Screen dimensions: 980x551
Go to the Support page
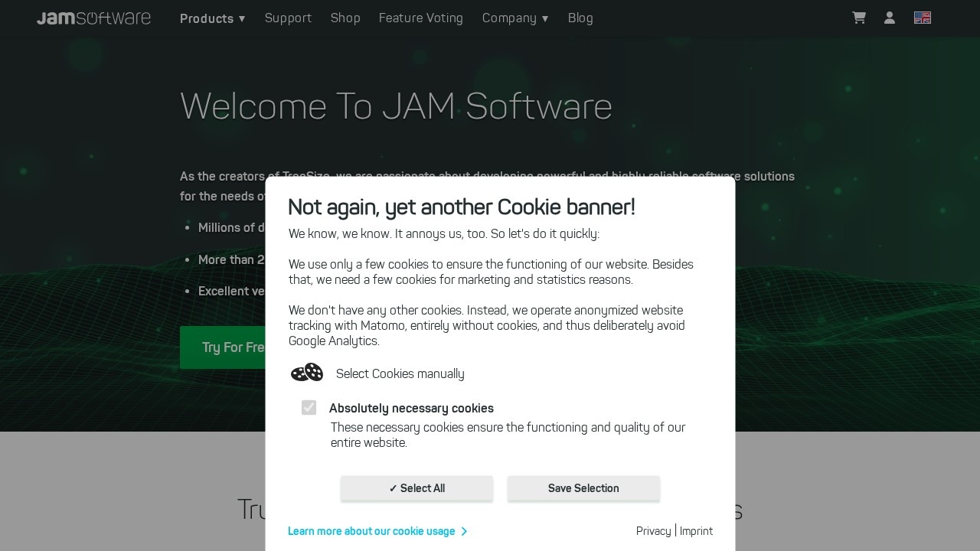(288, 18)
